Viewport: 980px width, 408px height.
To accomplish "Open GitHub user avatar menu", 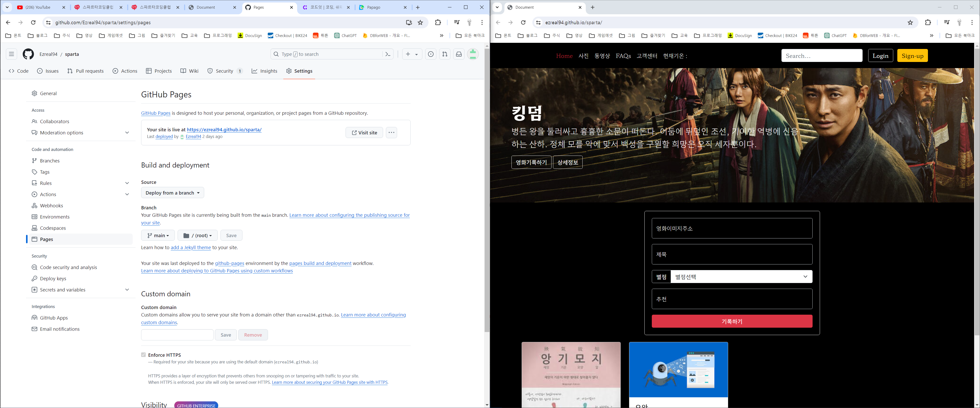I will tap(473, 54).
